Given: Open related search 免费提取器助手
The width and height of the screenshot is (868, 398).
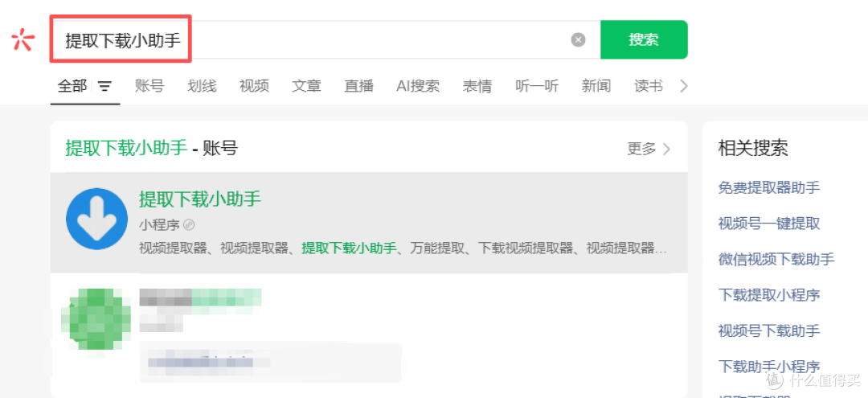Looking at the screenshot, I should pyautogui.click(x=769, y=187).
